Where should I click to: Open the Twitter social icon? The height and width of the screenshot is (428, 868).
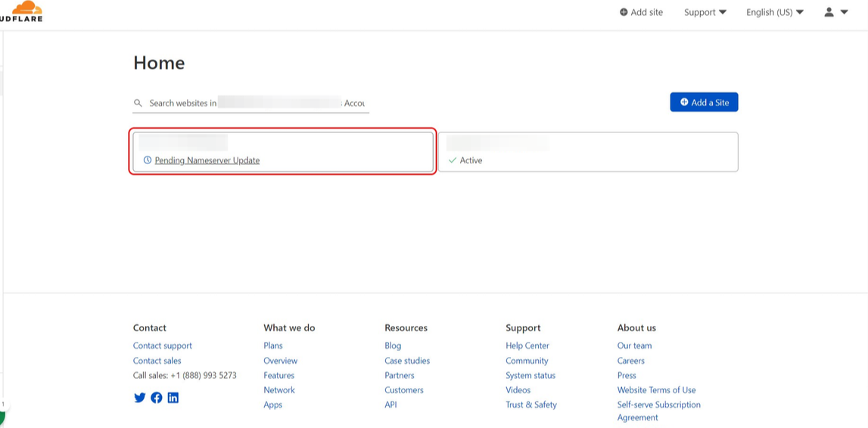140,398
